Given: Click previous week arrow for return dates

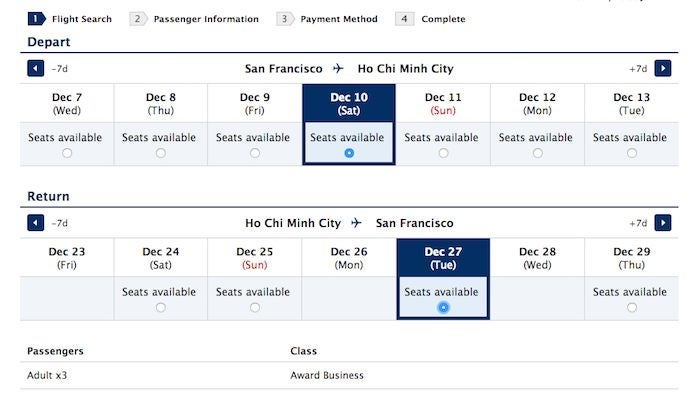Looking at the screenshot, I should tap(36, 223).
